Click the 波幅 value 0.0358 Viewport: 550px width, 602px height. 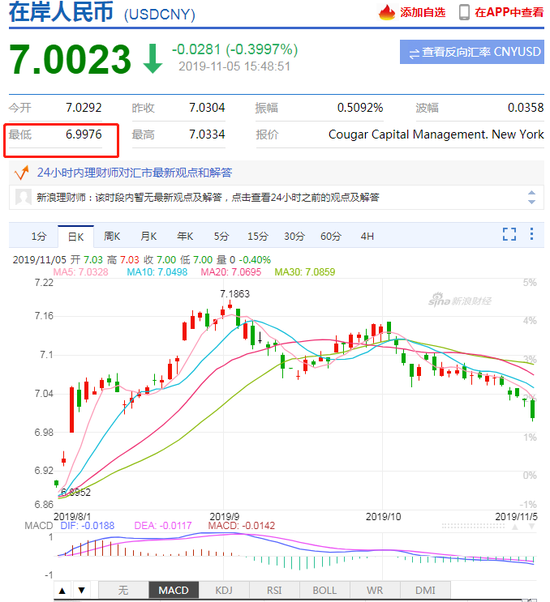tap(526, 108)
